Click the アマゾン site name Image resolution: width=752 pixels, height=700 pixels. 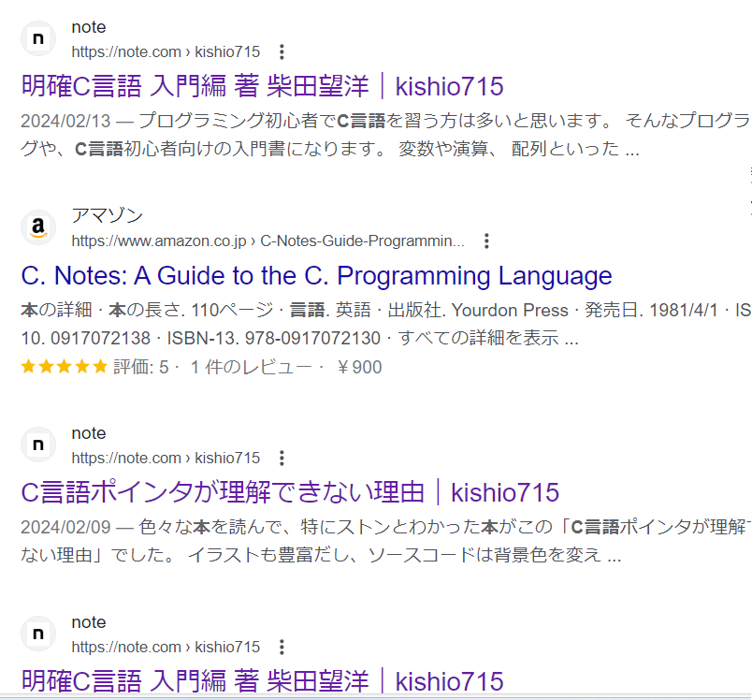tap(107, 216)
